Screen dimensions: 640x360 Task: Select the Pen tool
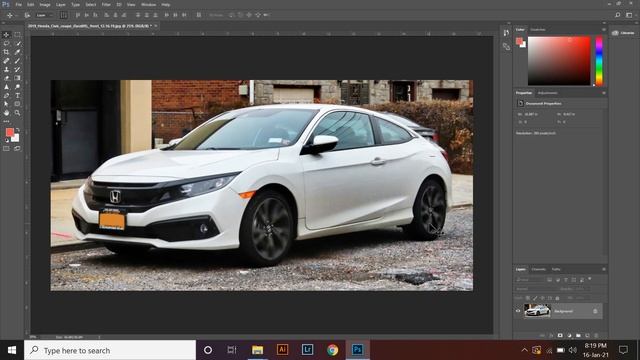[x=6, y=96]
